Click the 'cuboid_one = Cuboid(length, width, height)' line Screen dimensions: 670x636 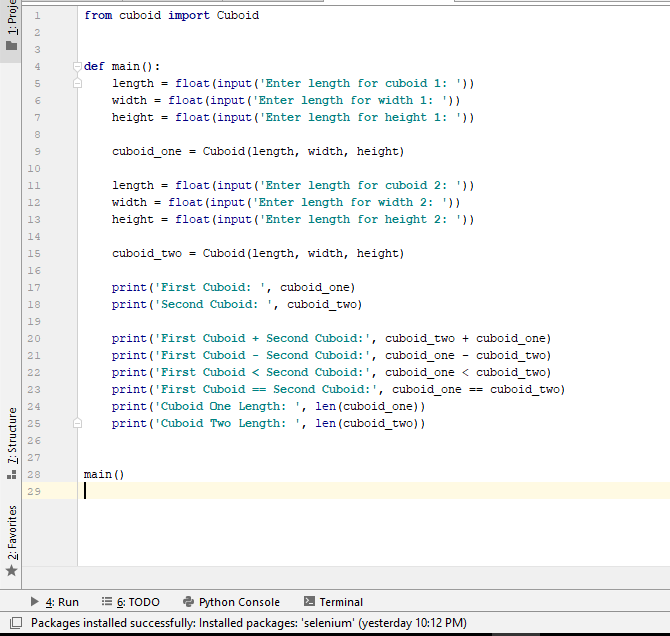point(258,151)
